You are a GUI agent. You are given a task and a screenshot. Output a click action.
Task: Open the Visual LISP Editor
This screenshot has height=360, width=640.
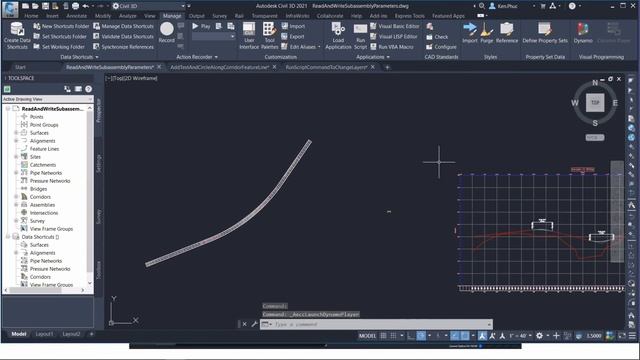(393, 36)
